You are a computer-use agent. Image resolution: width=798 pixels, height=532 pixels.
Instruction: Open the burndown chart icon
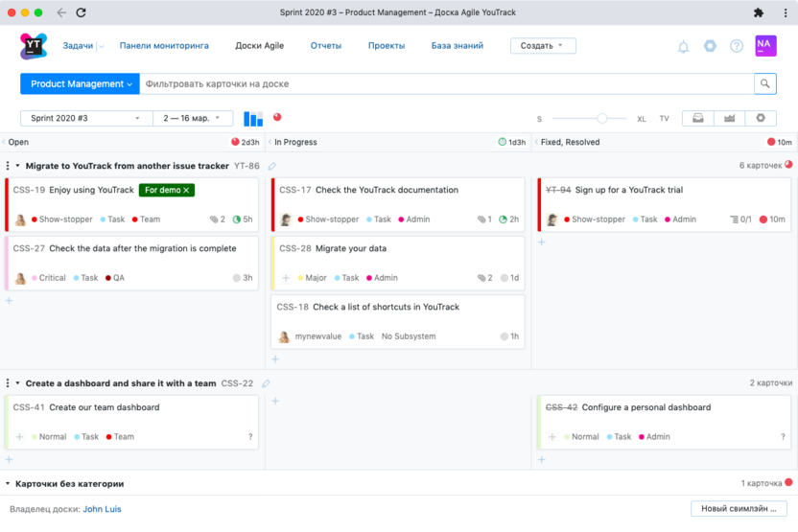(x=729, y=118)
